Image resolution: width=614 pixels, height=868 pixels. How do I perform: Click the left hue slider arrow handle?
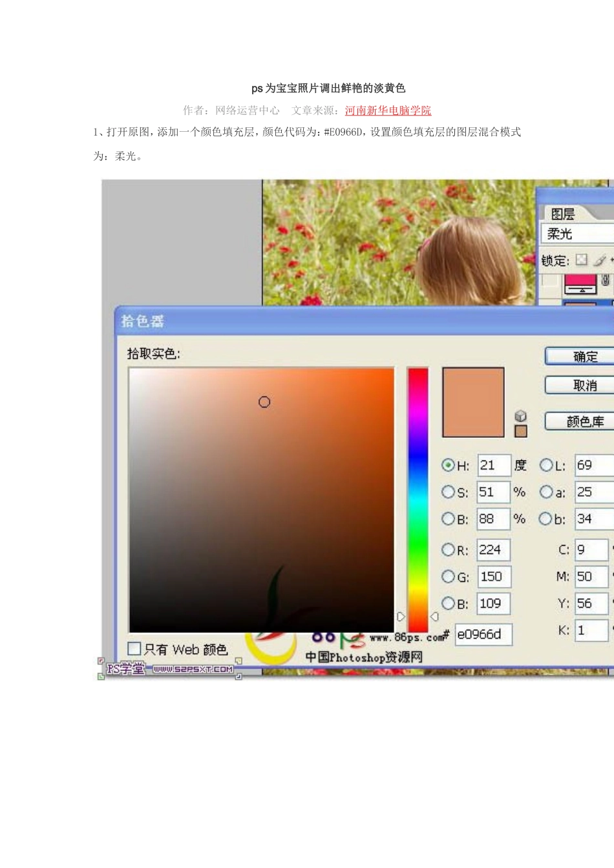click(x=401, y=617)
